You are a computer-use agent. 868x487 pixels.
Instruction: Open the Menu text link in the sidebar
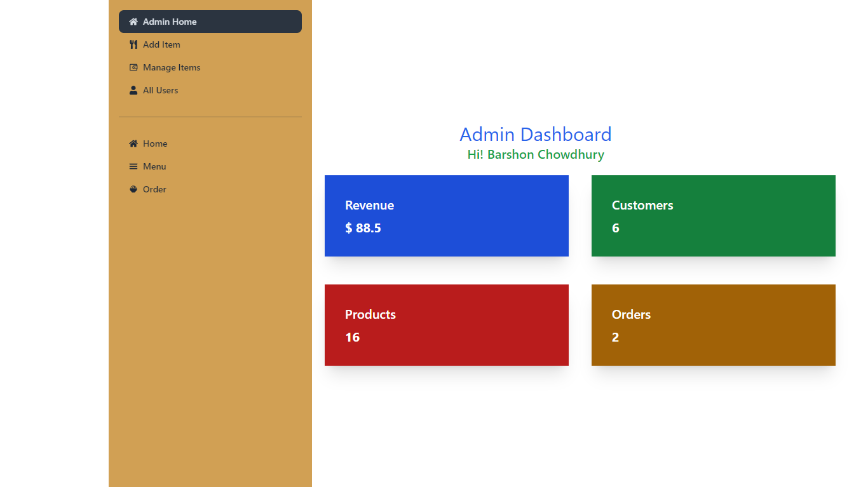[154, 166]
